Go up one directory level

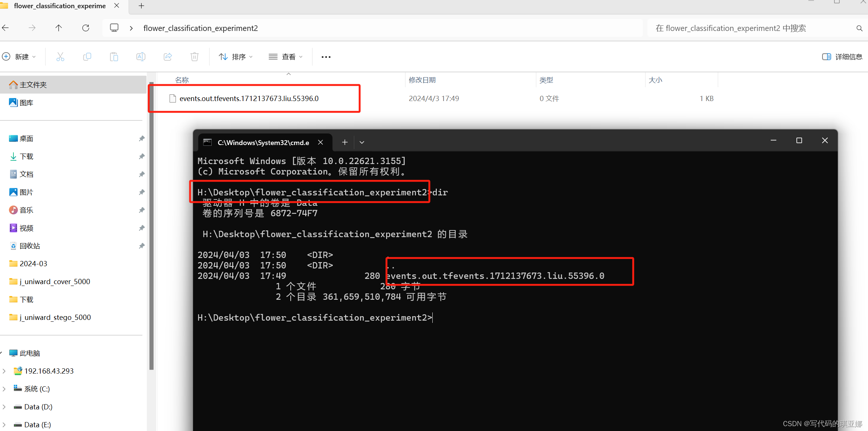click(59, 28)
